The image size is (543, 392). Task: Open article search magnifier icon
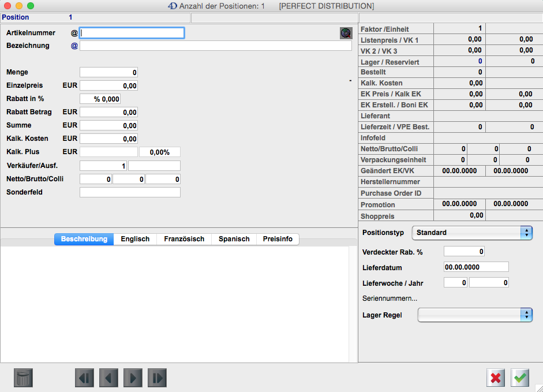coord(346,33)
